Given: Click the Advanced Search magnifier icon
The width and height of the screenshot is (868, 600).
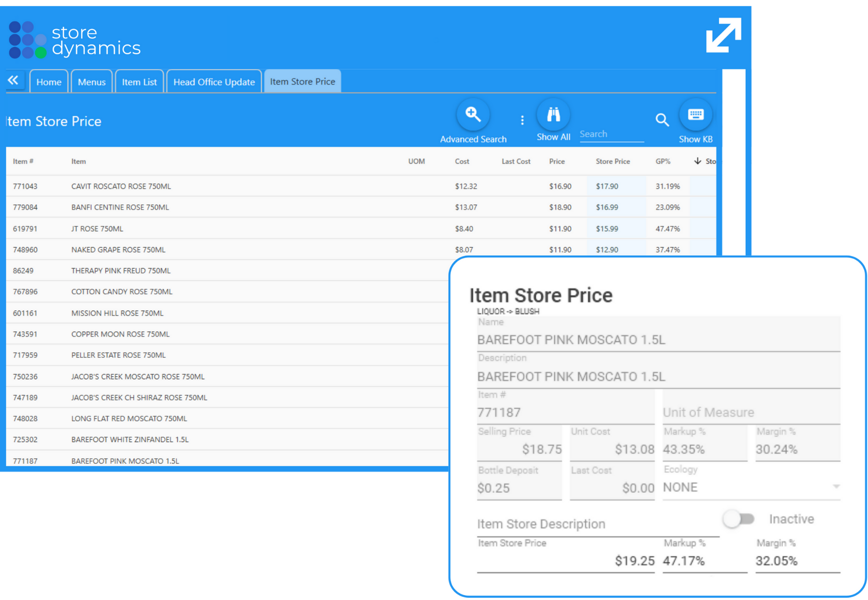Looking at the screenshot, I should [x=472, y=115].
